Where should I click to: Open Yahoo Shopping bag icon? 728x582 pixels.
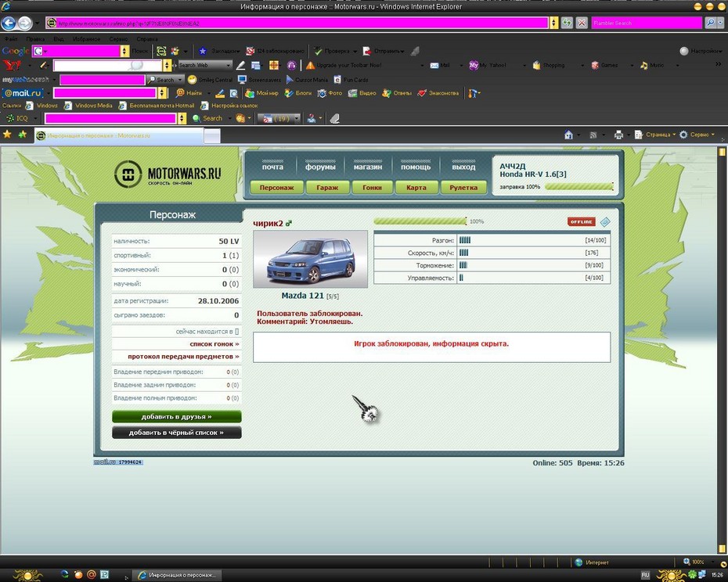536,66
